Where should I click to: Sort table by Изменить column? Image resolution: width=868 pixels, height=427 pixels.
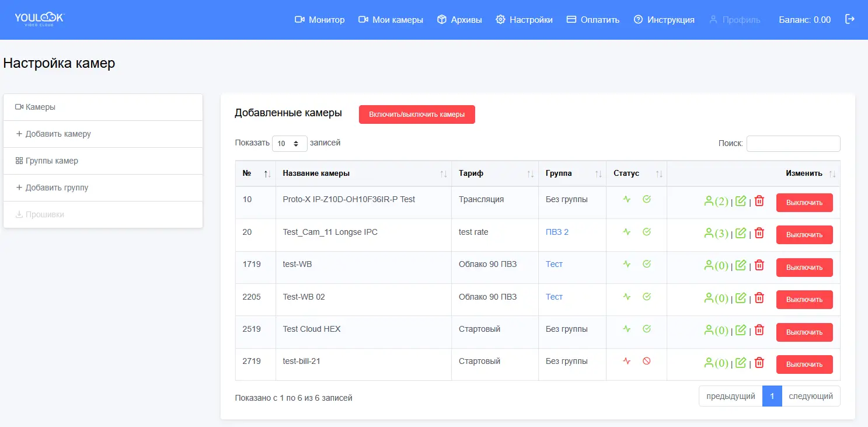(754, 173)
